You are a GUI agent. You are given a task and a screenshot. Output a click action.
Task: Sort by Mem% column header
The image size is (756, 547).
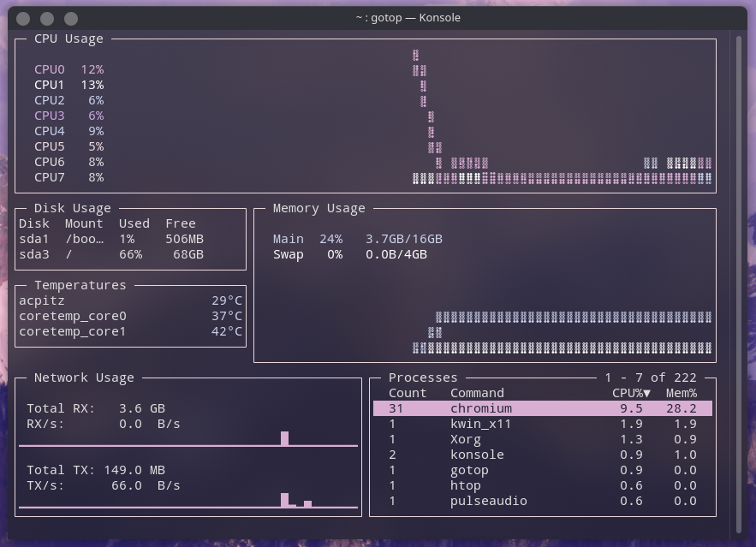[x=682, y=393]
